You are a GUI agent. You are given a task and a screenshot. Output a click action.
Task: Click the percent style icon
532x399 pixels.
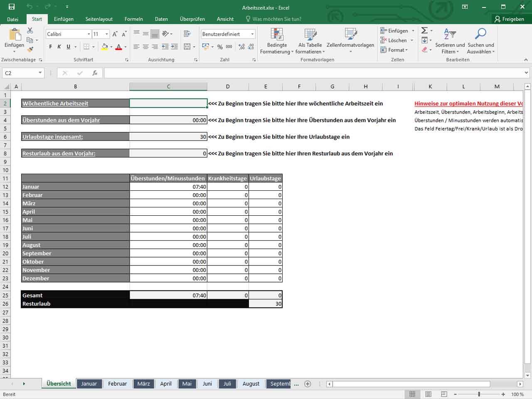coord(220,47)
